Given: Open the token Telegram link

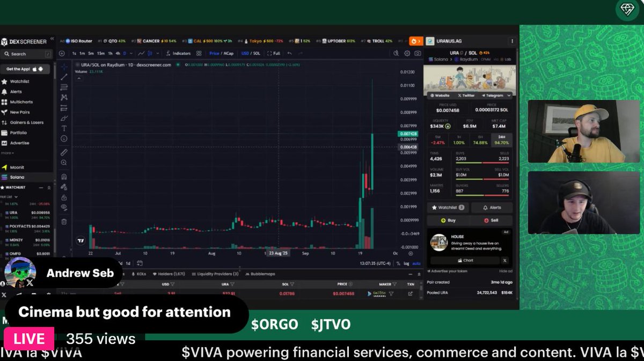Looking at the screenshot, I should click(492, 95).
